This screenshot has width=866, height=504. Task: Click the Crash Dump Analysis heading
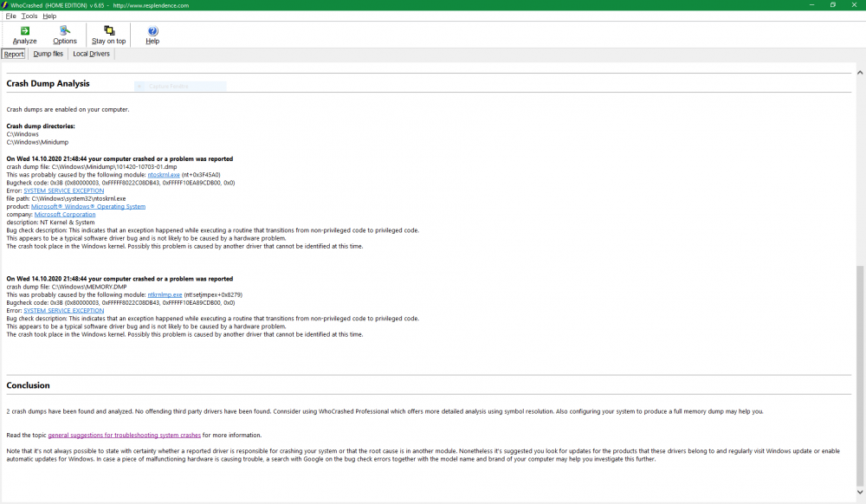click(48, 83)
